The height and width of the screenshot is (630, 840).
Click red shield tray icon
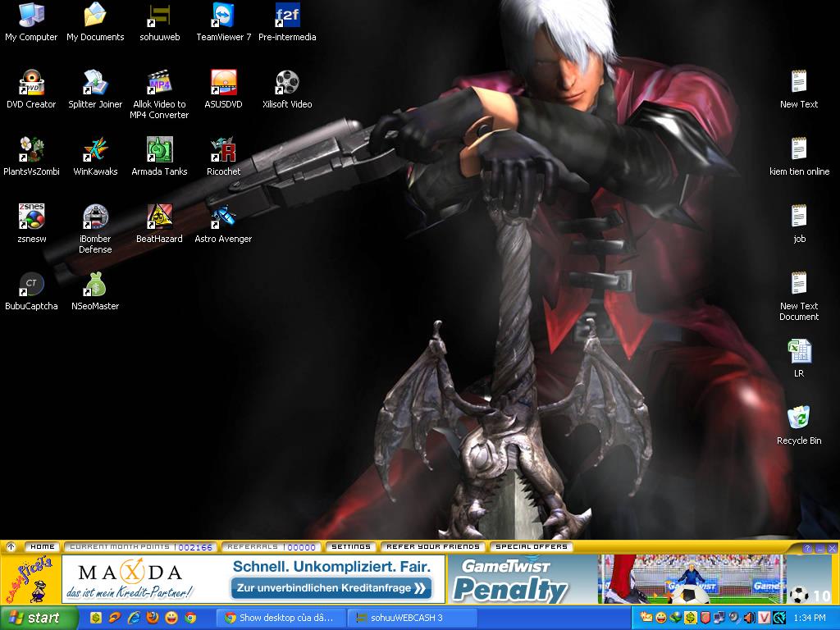pyautogui.click(x=705, y=618)
